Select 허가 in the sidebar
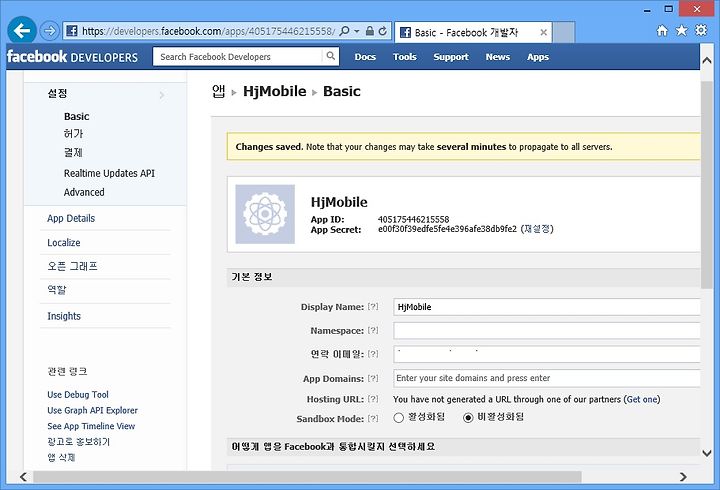Viewport: 720px width, 490px height. [73, 134]
